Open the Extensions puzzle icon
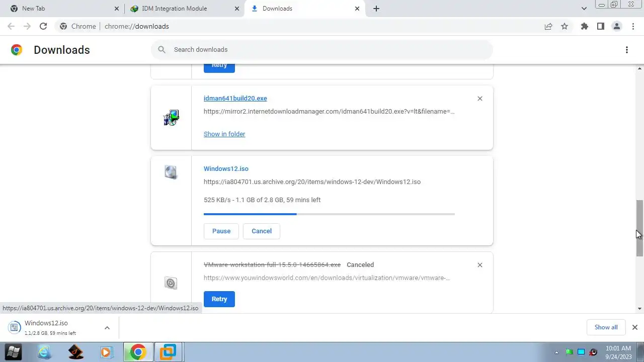644x362 pixels. (x=584, y=26)
